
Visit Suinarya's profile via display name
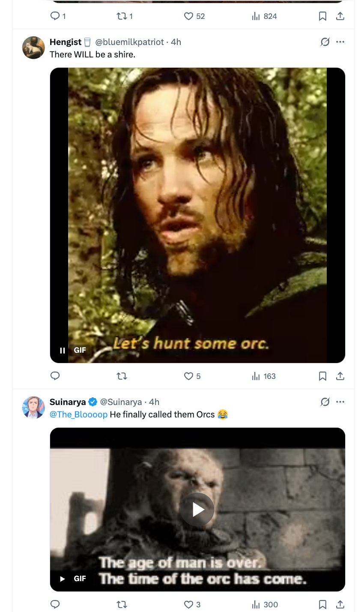pyautogui.click(x=68, y=402)
